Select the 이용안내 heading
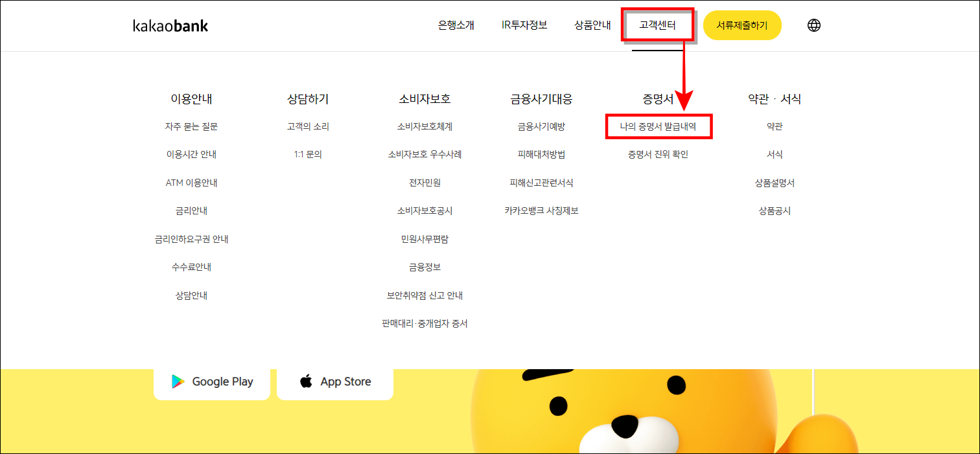 [191, 99]
